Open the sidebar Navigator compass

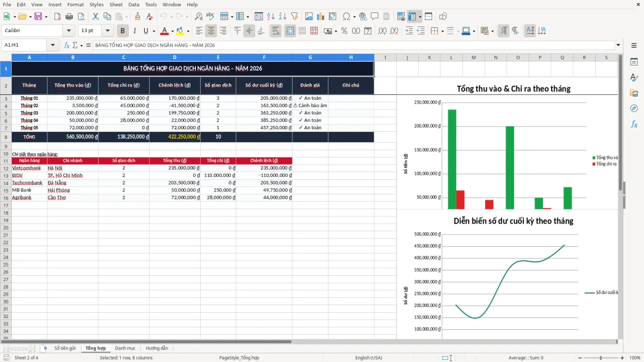click(634, 108)
